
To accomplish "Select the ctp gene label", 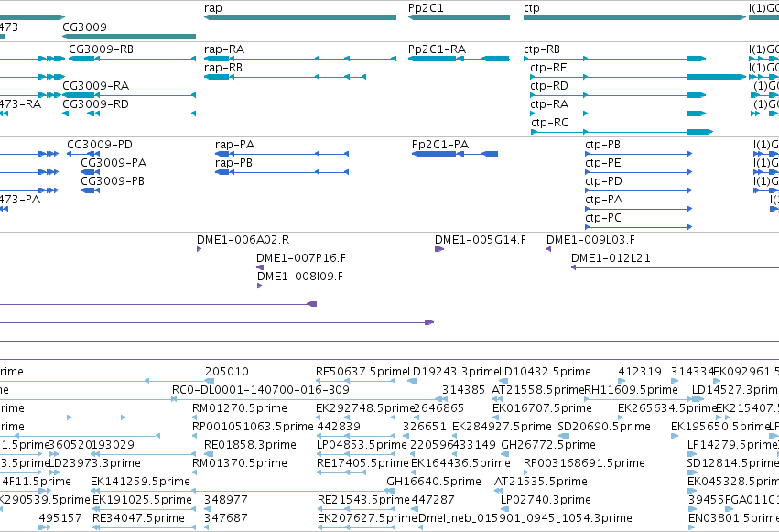I will pyautogui.click(x=532, y=8).
